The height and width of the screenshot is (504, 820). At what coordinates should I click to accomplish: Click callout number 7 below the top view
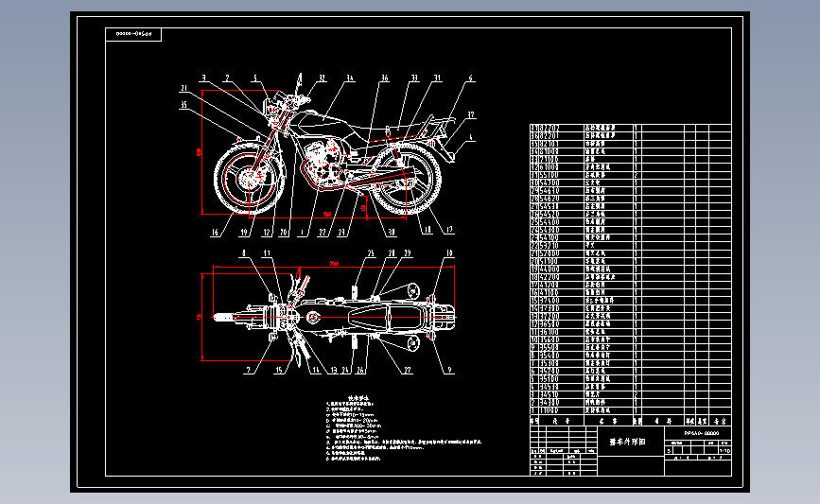[x=249, y=370]
